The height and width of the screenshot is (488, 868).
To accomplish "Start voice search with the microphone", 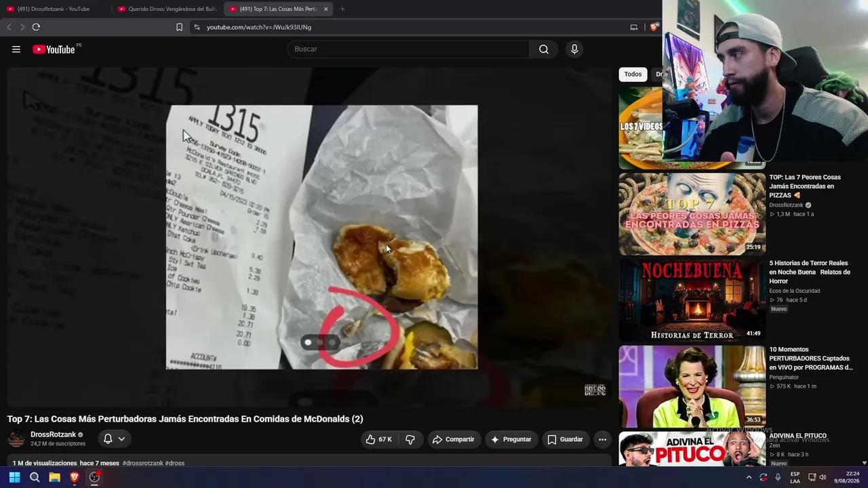I will point(574,49).
